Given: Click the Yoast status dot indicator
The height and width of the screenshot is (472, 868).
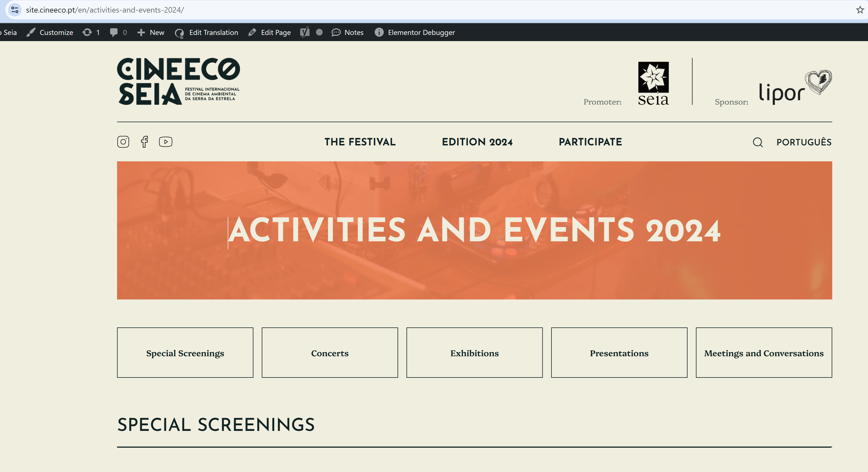Looking at the screenshot, I should point(319,32).
